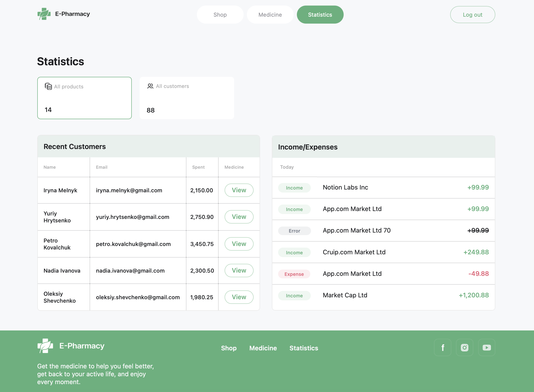Image resolution: width=534 pixels, height=392 pixels.
Task: Click the All products database icon
Action: (48, 86)
